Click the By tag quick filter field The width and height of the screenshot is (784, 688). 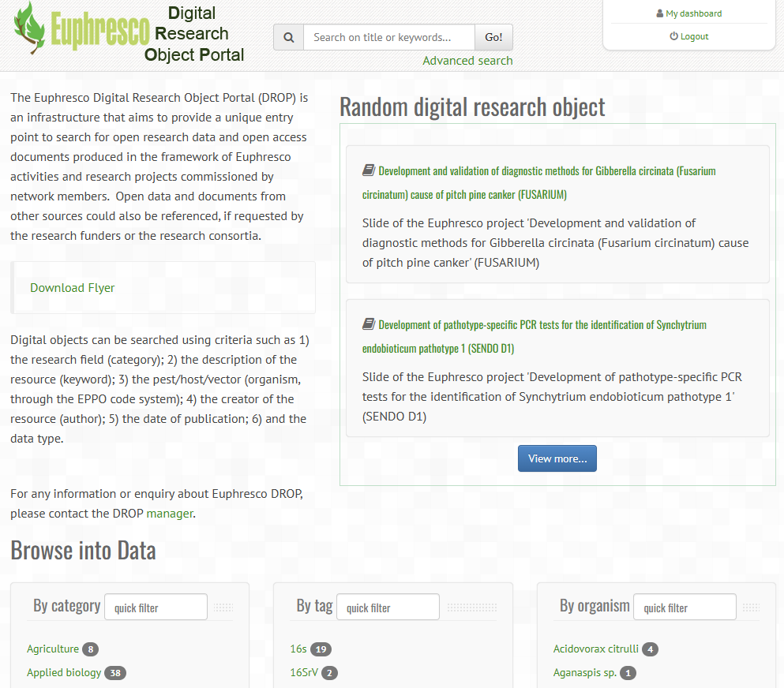[388, 608]
